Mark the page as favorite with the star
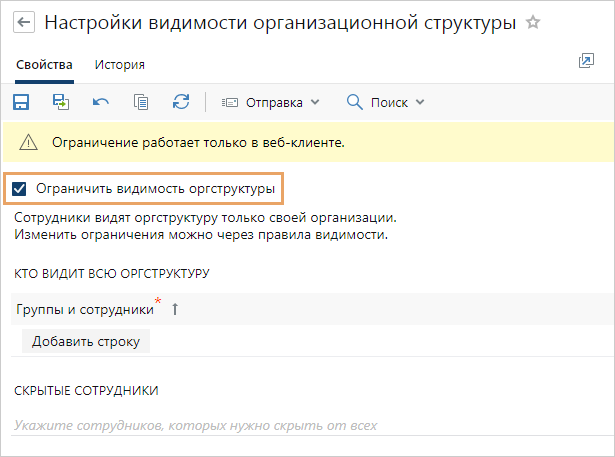 (x=533, y=22)
